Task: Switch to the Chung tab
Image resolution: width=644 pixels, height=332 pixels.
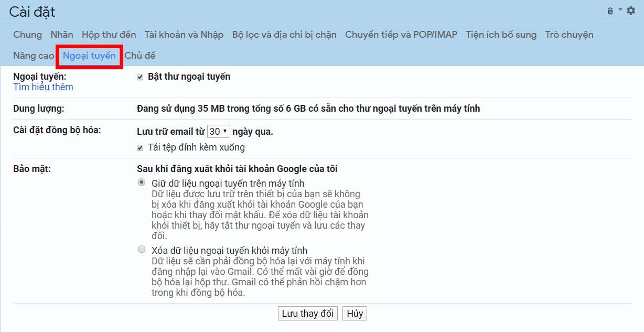Action: point(27,35)
